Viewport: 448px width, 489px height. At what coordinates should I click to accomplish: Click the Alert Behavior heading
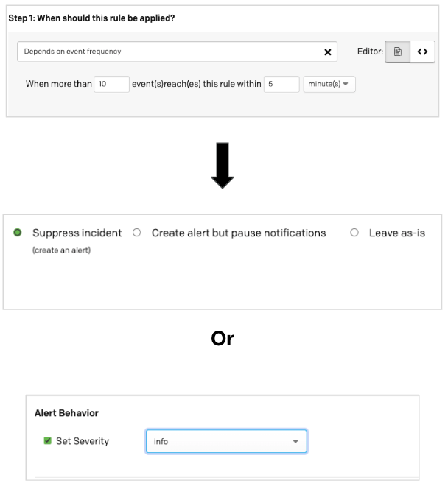tap(66, 413)
